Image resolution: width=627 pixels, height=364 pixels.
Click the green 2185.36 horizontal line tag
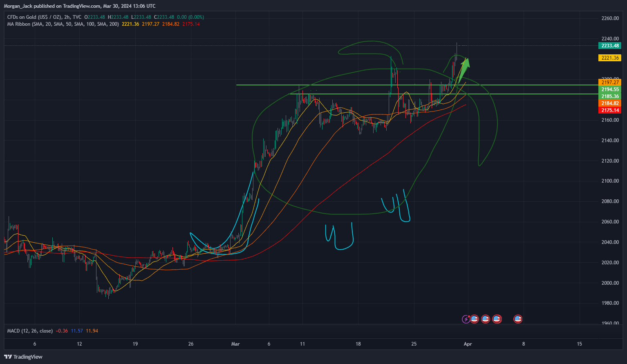tap(610, 96)
